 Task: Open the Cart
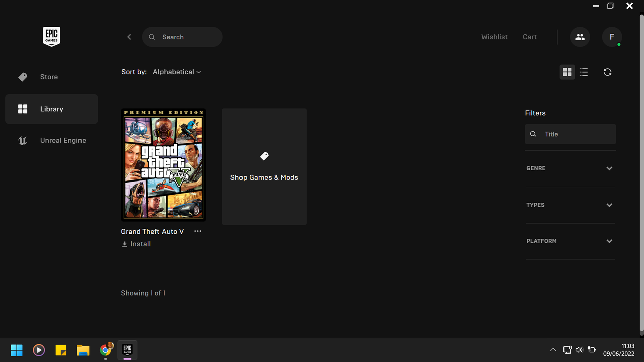click(530, 37)
